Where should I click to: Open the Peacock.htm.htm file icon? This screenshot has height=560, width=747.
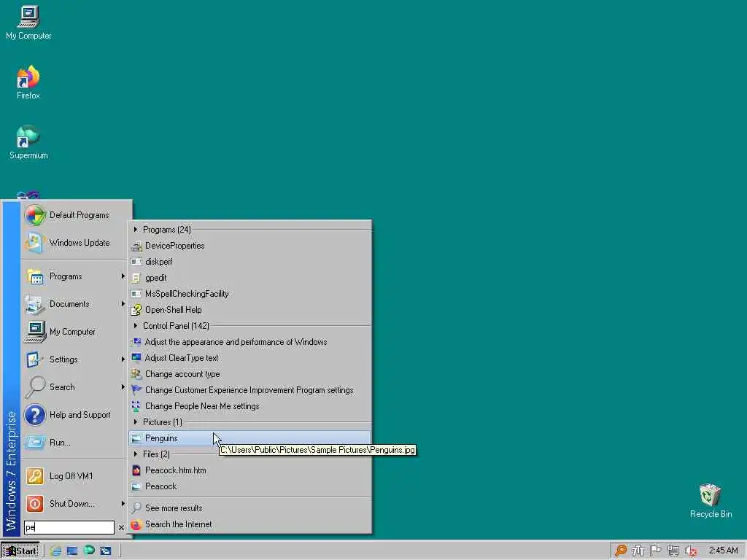coord(136,470)
